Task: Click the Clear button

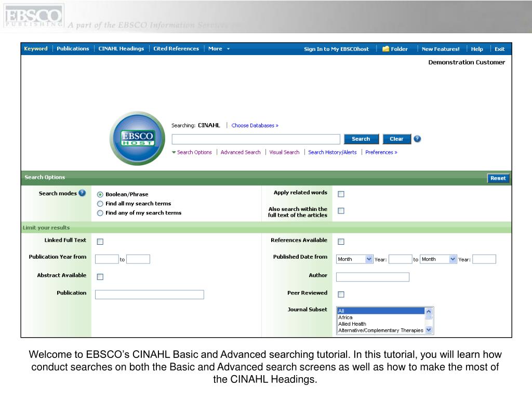Action: click(x=396, y=139)
